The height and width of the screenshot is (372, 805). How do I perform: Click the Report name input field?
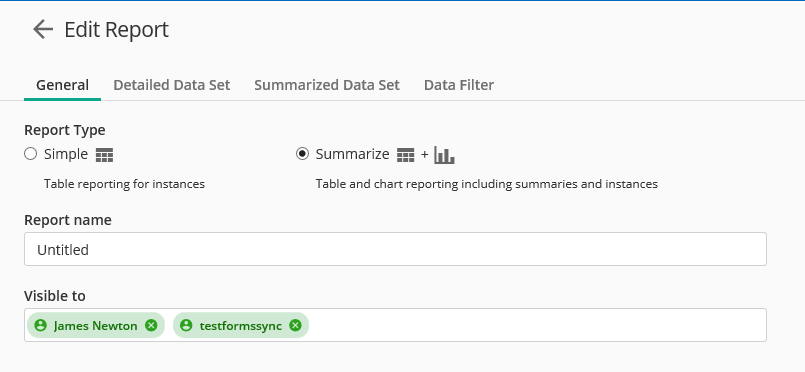395,249
